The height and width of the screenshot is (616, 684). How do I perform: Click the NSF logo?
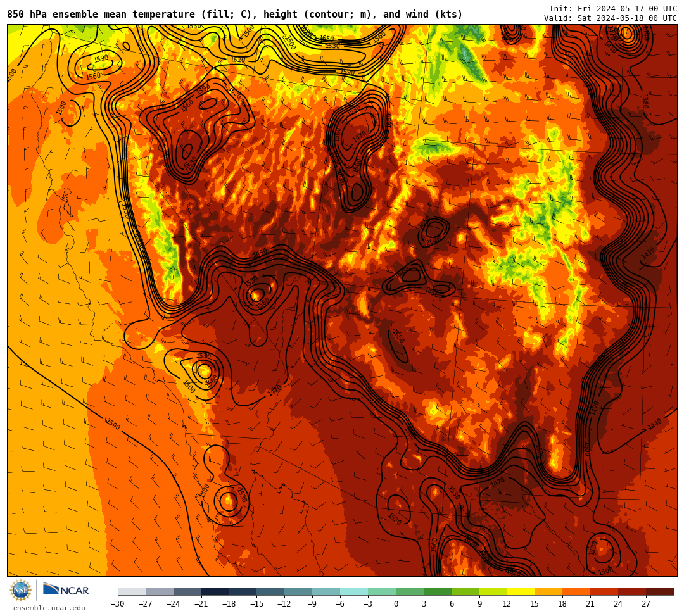(21, 591)
